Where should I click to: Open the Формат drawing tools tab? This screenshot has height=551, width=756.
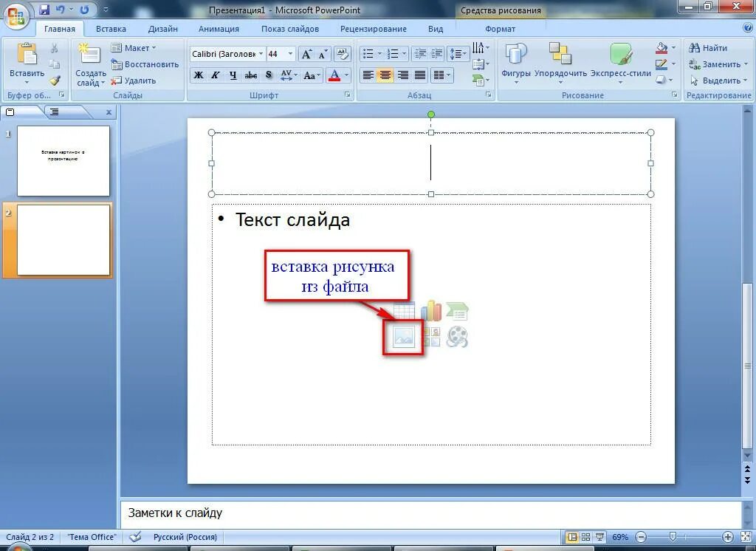coord(500,29)
